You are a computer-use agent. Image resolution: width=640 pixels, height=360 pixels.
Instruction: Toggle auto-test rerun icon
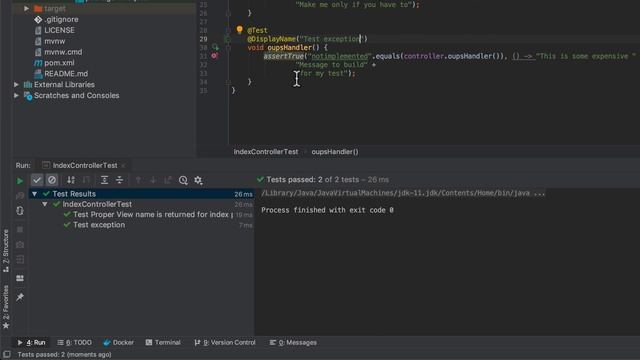click(20, 211)
